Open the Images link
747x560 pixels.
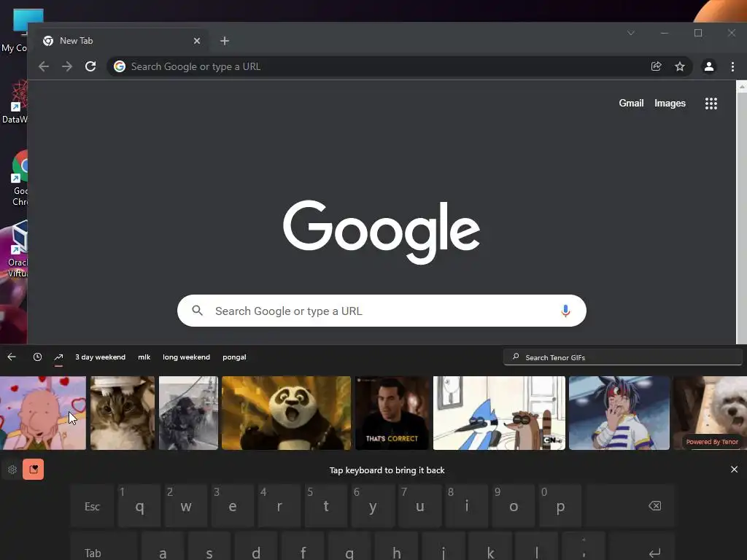click(670, 104)
